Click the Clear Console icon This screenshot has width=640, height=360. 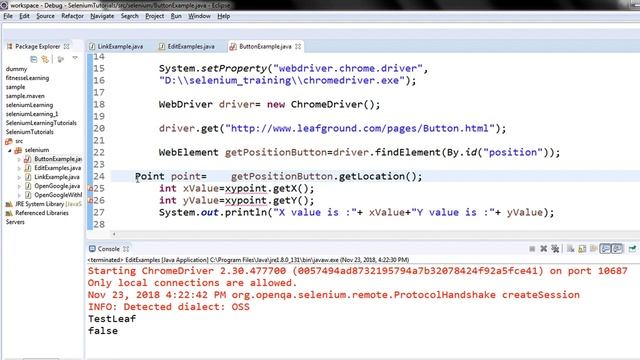[x=571, y=249]
